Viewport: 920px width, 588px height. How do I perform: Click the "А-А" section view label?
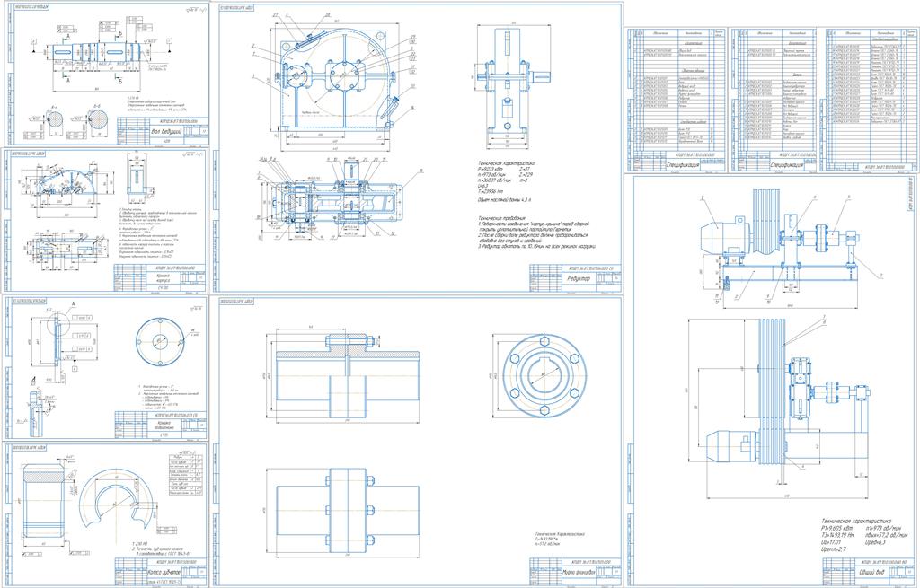54,108
